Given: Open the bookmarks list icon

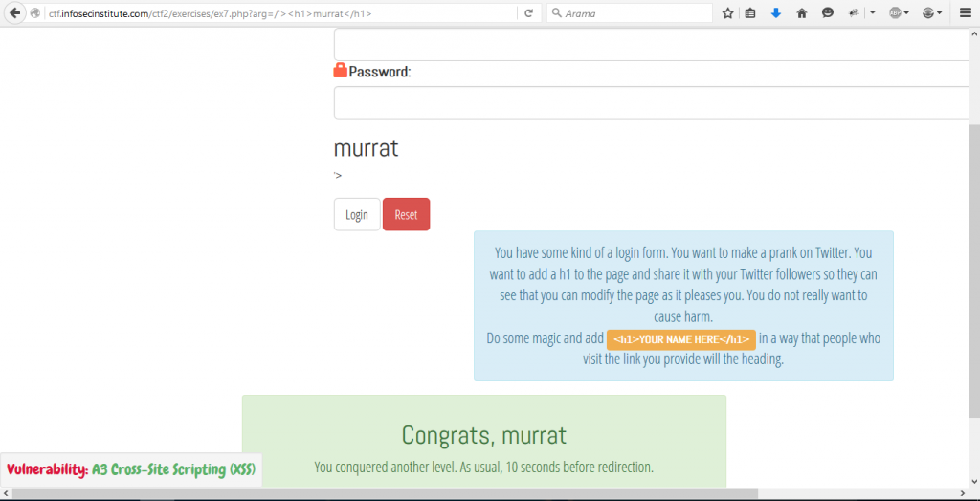Looking at the screenshot, I should tap(751, 13).
